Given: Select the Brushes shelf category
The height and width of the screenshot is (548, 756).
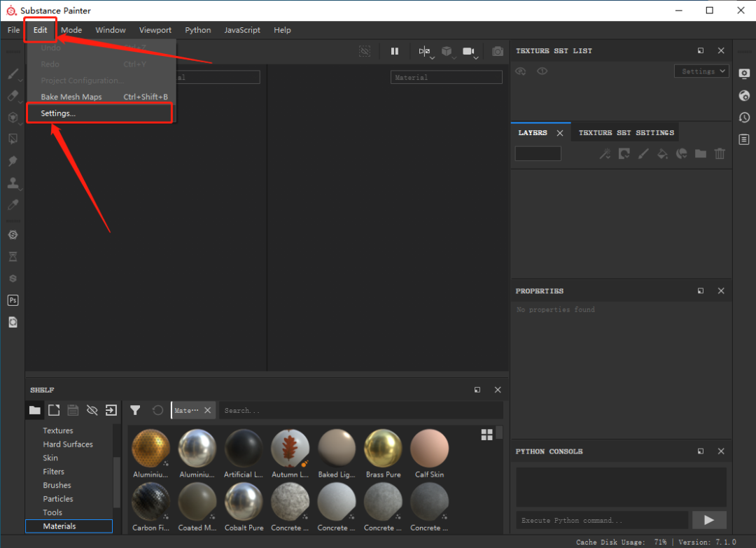Looking at the screenshot, I should coord(57,485).
